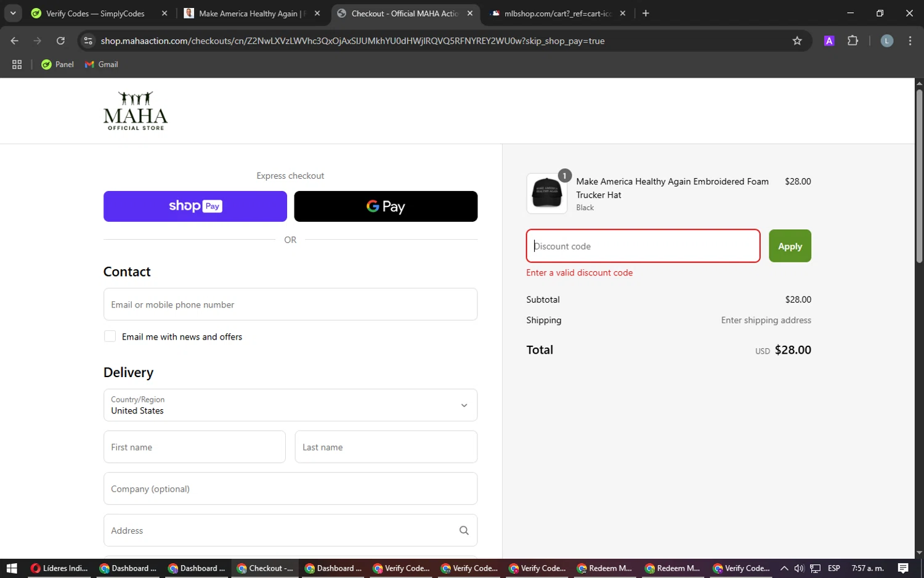Image resolution: width=924 pixels, height=578 pixels.
Task: Open the purple A extension icon
Action: pos(829,41)
